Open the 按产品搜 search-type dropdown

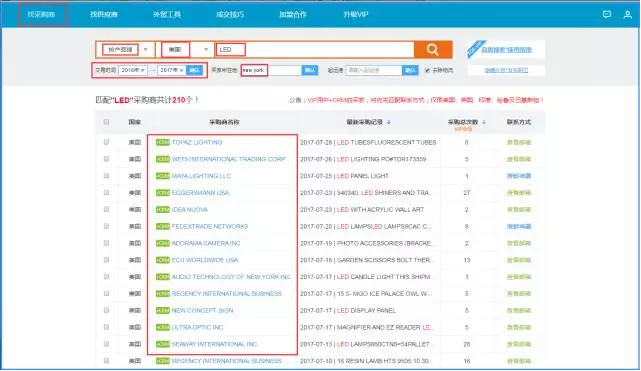tap(126, 49)
